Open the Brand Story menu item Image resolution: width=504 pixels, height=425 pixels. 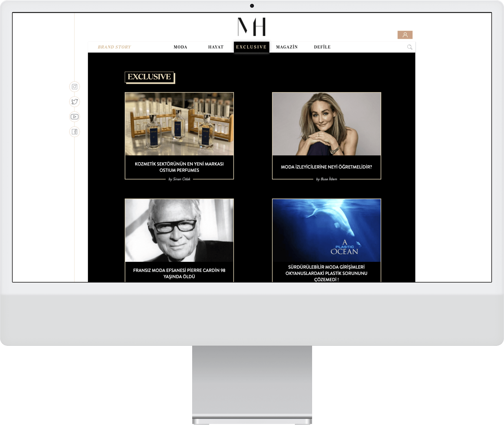tap(114, 47)
